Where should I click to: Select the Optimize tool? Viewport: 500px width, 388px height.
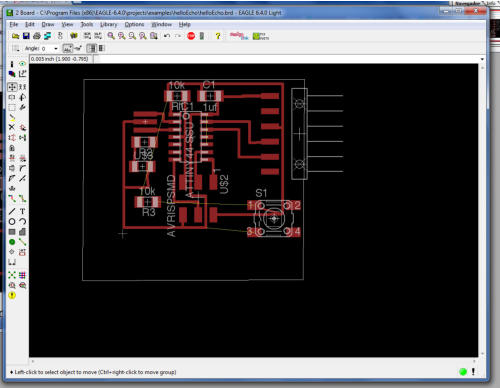[22, 178]
